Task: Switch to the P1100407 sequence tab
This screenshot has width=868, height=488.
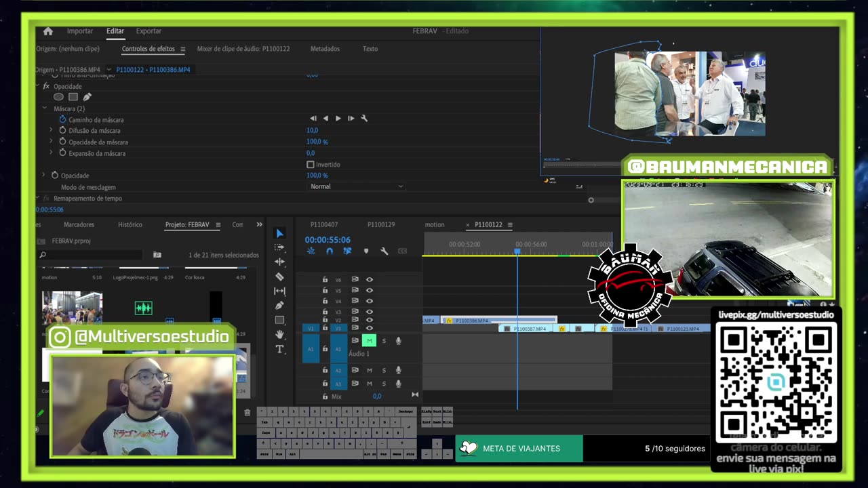Action: (x=324, y=225)
